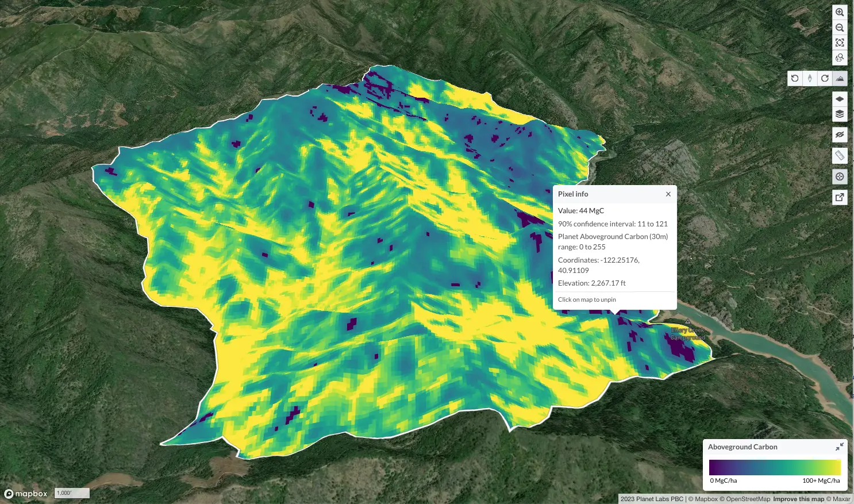854x504 pixels.
Task: Toggle 3D terrain view
Action: coord(840,78)
